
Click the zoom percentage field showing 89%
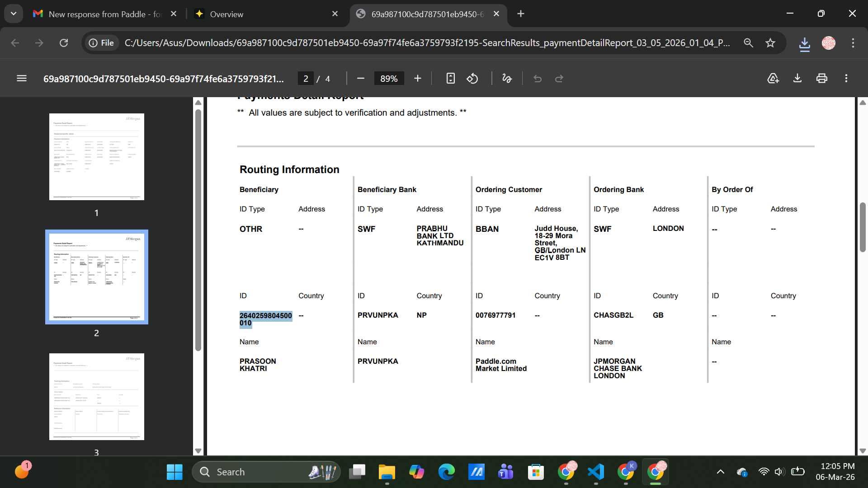[x=389, y=79]
